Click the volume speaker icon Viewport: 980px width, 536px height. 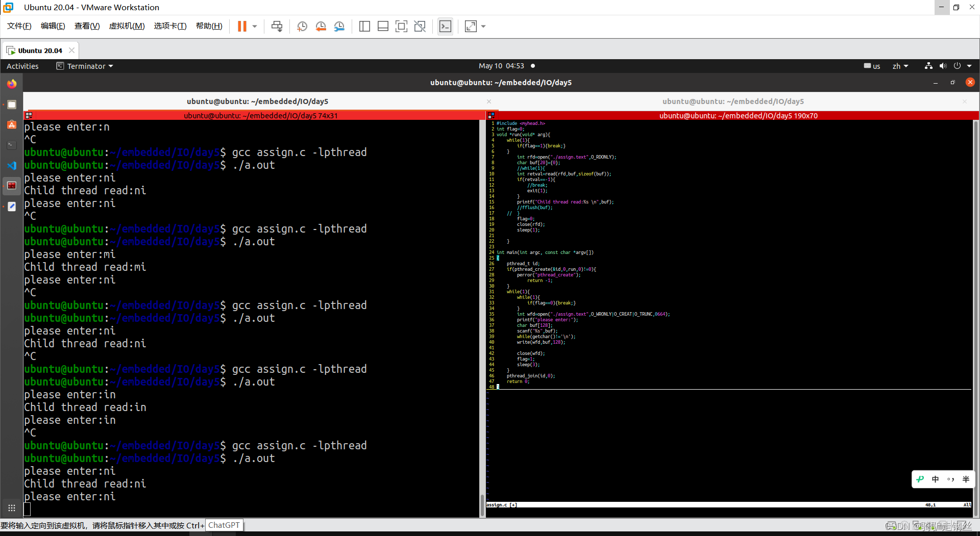point(943,66)
